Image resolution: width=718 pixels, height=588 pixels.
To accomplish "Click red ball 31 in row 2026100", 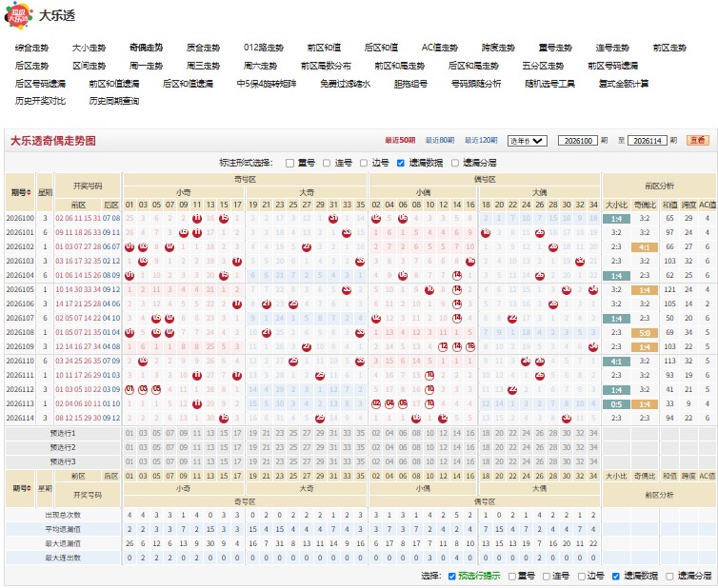I will (x=333, y=218).
